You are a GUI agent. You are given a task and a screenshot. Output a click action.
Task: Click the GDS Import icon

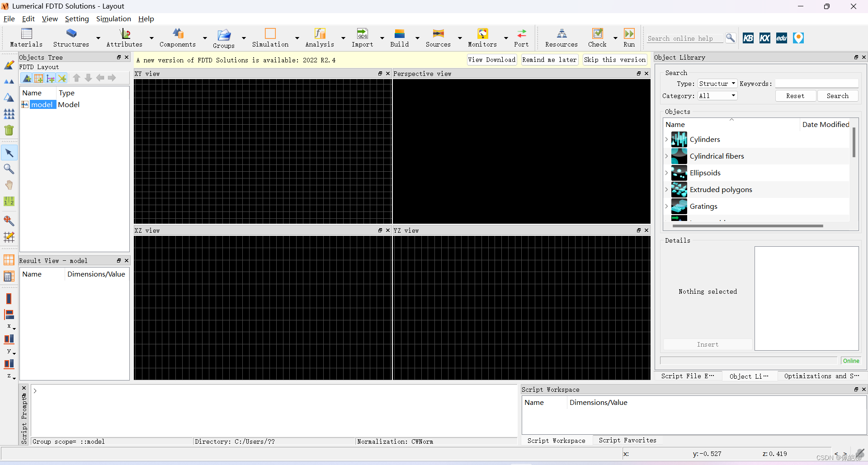click(x=363, y=33)
